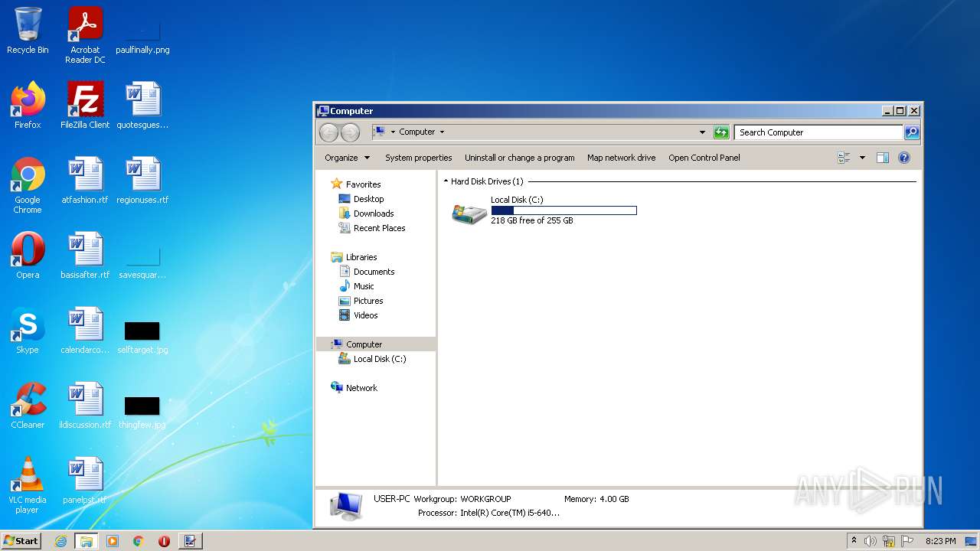Select lldiscussion.rtf document
Image resolution: width=980 pixels, height=551 pixels.
(x=85, y=406)
